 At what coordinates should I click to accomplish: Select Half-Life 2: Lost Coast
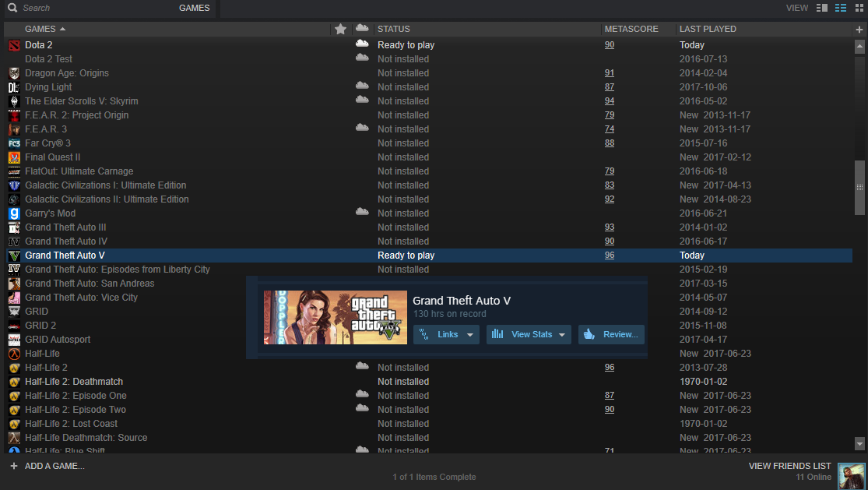(x=71, y=424)
